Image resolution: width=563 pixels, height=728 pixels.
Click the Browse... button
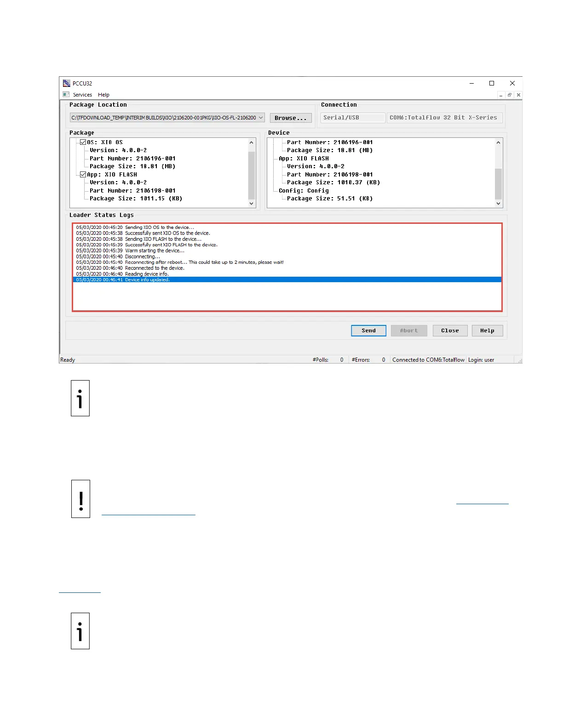coord(291,118)
